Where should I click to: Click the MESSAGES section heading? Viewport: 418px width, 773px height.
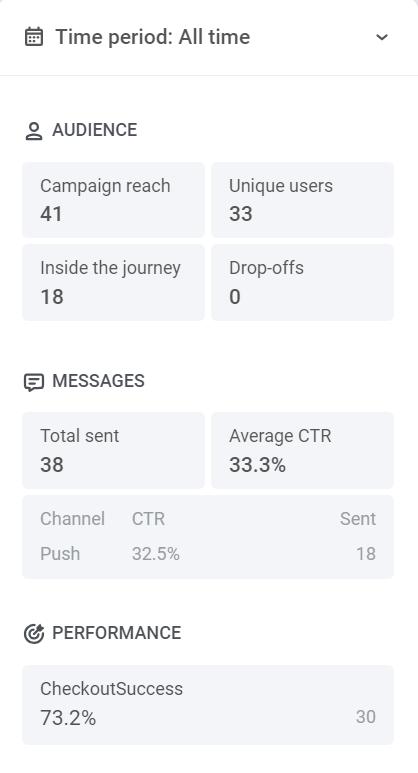click(x=99, y=381)
